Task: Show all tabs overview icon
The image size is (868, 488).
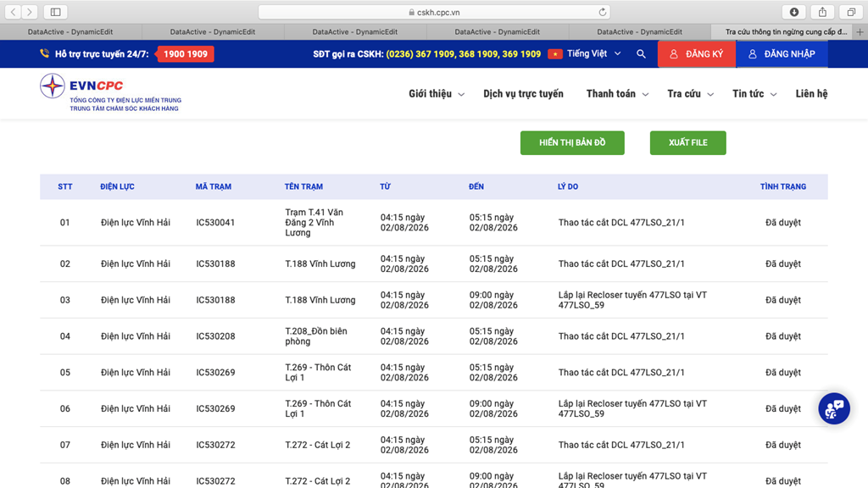Action: point(851,12)
